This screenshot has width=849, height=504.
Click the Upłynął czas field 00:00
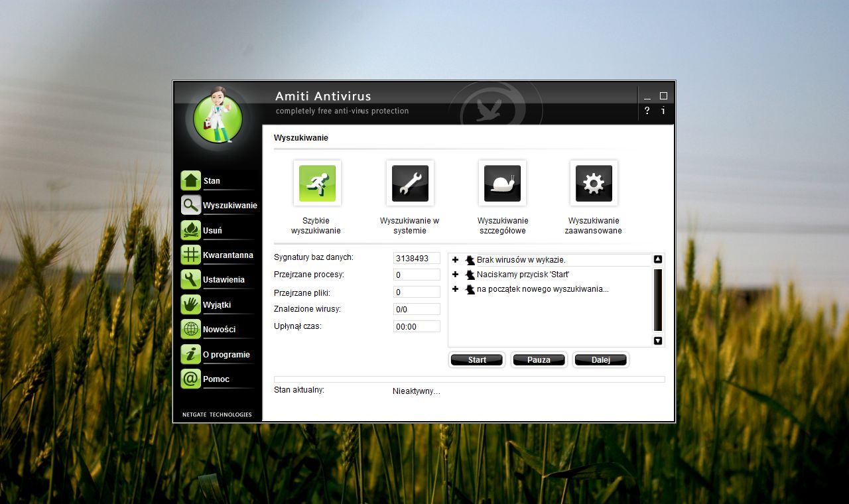click(417, 326)
